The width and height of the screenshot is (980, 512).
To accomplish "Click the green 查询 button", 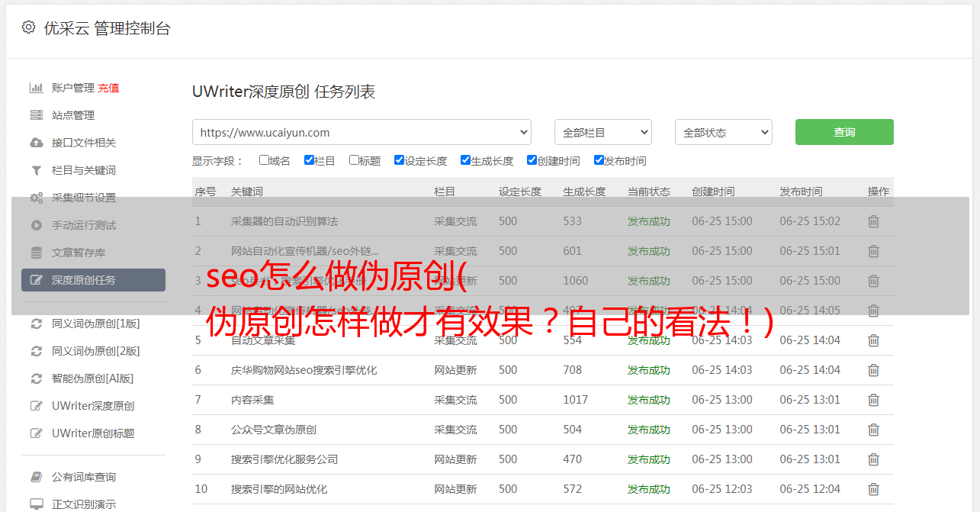I will pyautogui.click(x=844, y=132).
